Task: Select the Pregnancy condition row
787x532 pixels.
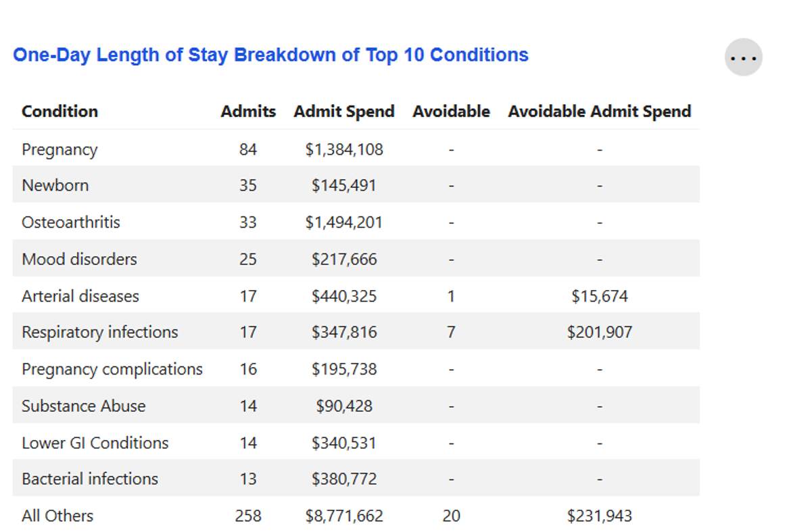Action: coord(59,149)
